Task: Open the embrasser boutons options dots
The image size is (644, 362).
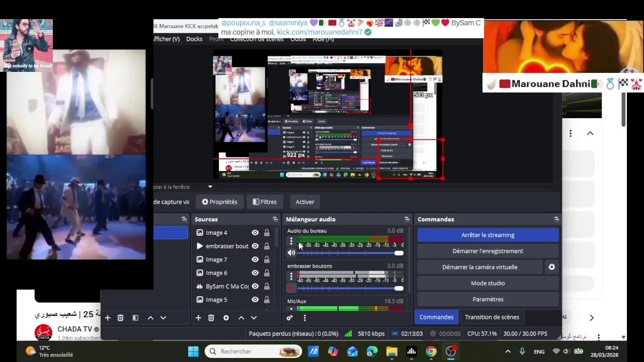Action: click(x=291, y=276)
